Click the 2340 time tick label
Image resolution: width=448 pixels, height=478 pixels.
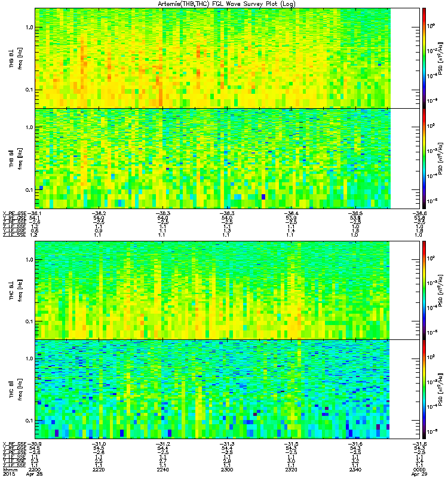(355, 470)
